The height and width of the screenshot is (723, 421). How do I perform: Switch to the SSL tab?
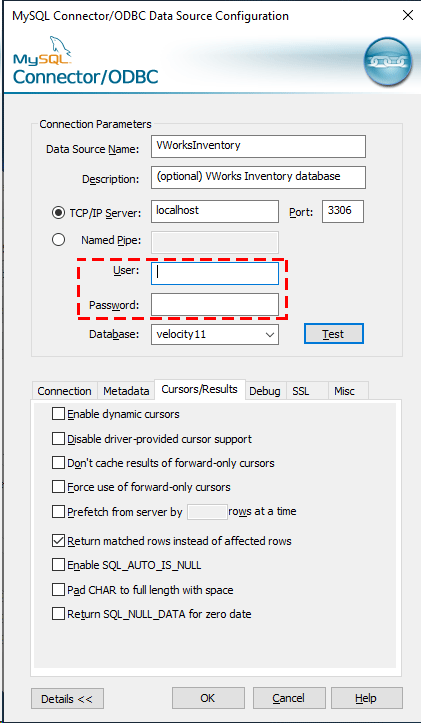click(x=301, y=391)
